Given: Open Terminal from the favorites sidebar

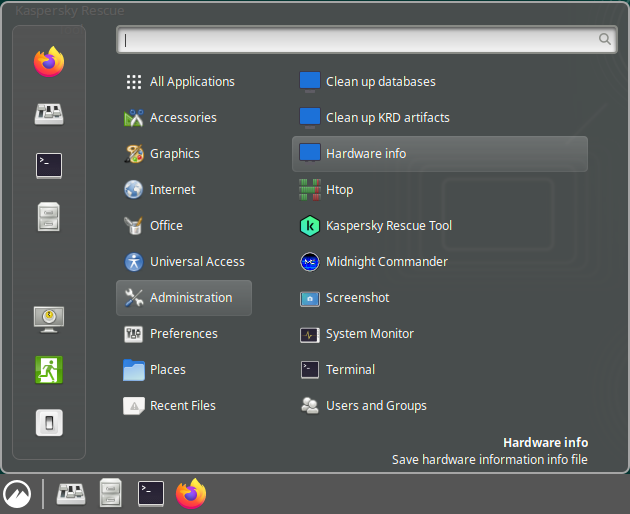Looking at the screenshot, I should point(49,165).
